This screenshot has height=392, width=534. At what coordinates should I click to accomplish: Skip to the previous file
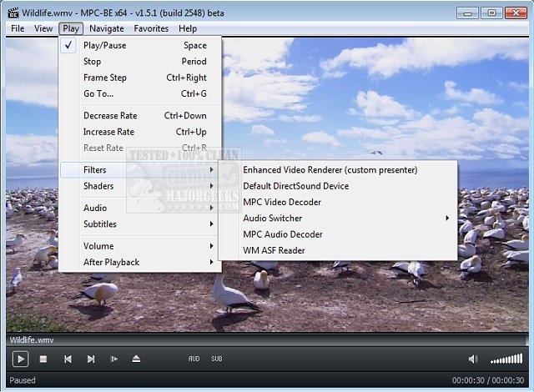[68, 359]
